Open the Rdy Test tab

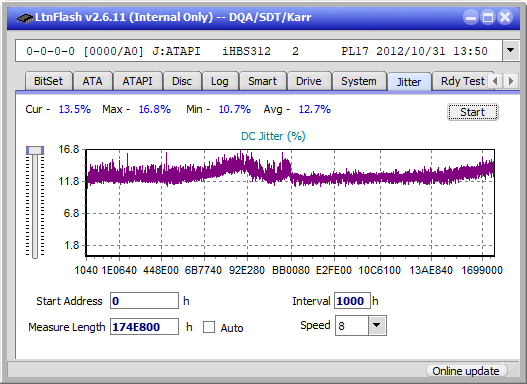point(462,81)
